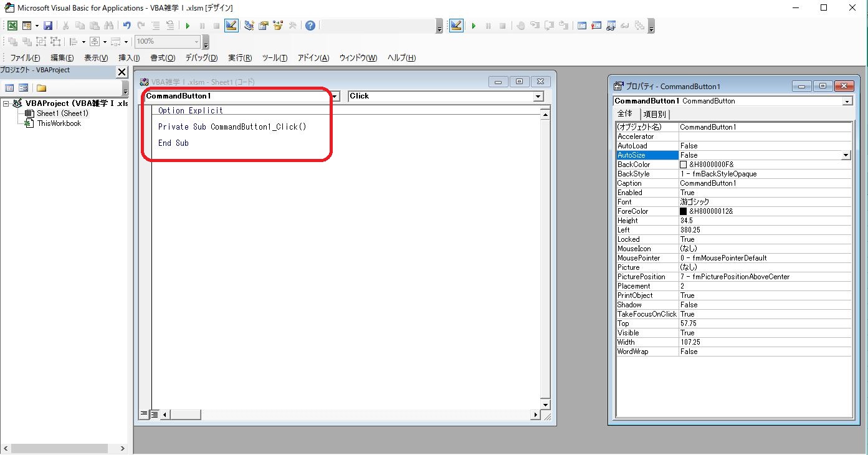Toggle Design Mode beside the Project Explorer icon
The image size is (868, 455).
(x=231, y=26)
